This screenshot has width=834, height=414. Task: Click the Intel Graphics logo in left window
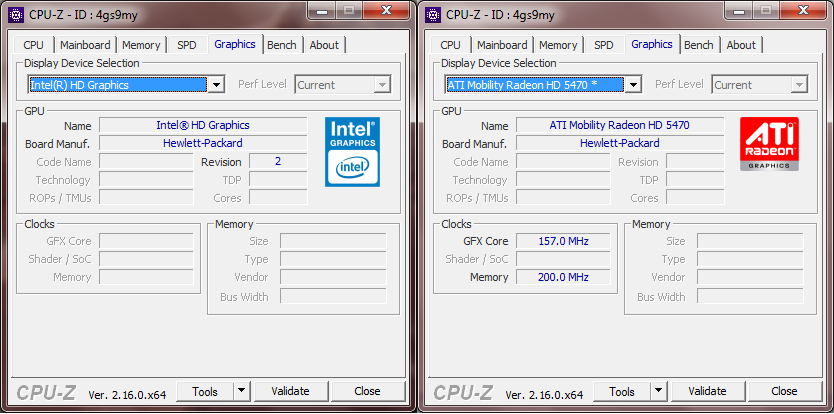[x=352, y=152]
